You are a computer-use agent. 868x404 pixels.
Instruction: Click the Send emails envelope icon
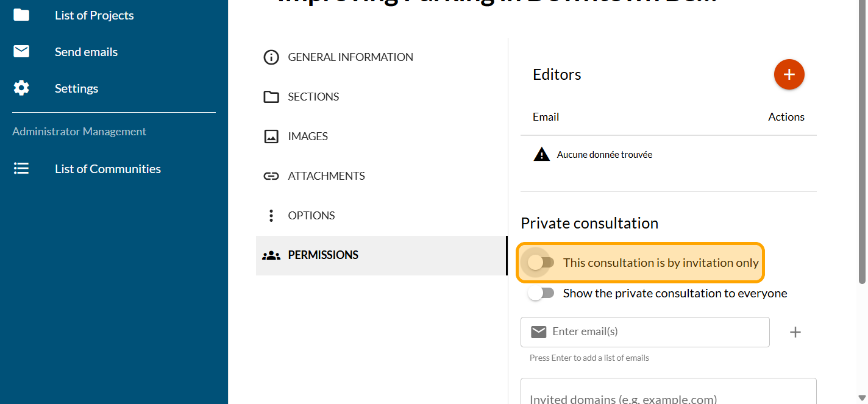(x=21, y=52)
